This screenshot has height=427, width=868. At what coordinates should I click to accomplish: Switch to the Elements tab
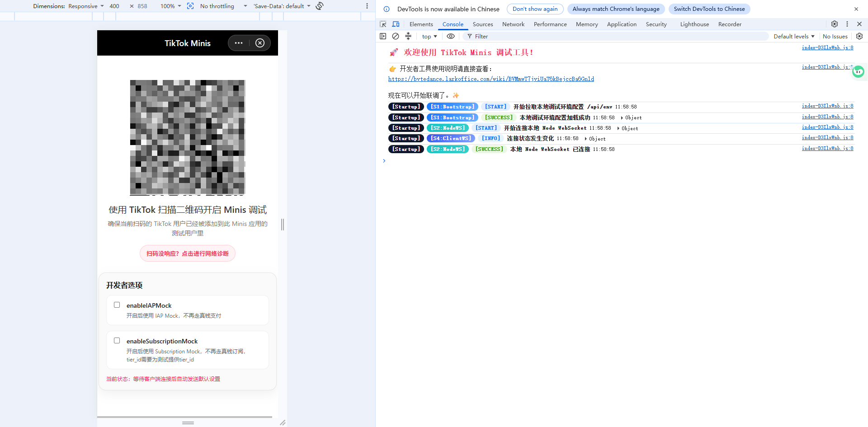421,24
